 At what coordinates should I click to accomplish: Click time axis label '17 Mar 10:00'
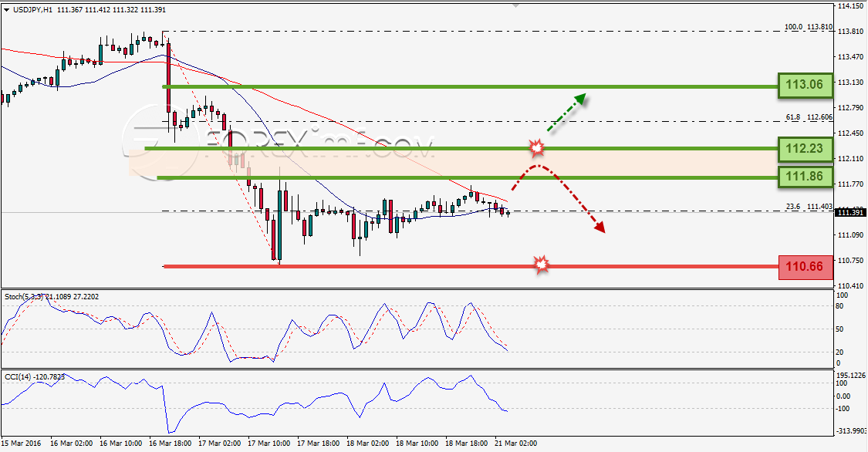coord(269,444)
